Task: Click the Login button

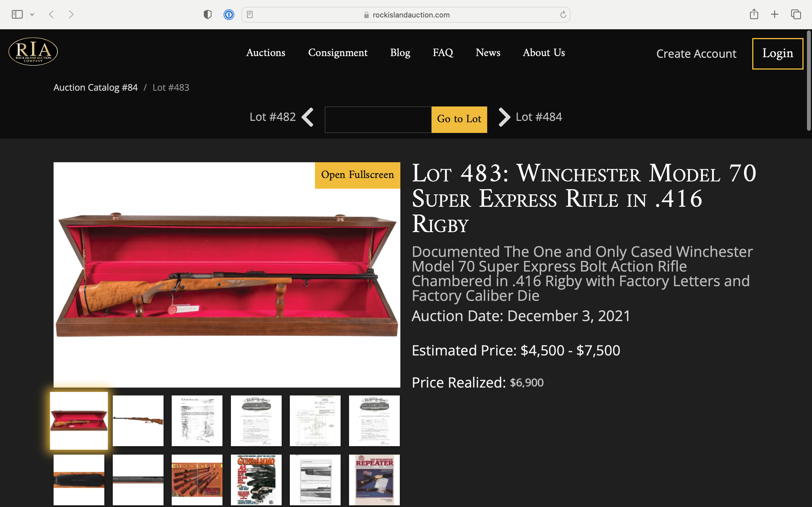Action: tap(777, 54)
